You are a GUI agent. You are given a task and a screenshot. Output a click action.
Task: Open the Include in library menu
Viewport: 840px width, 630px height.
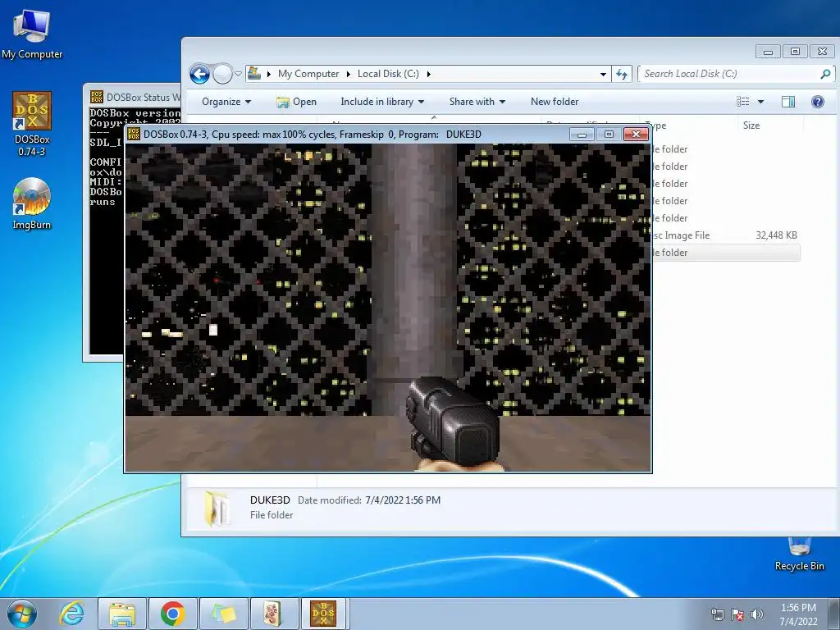point(382,102)
